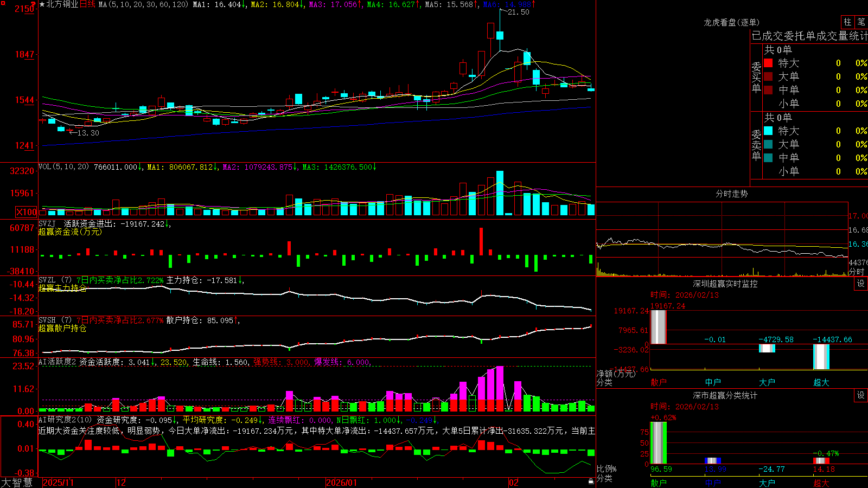This screenshot has width=868, height=488.
Task: Open 设 settings for 深市超赢分类统计
Action: point(860,395)
